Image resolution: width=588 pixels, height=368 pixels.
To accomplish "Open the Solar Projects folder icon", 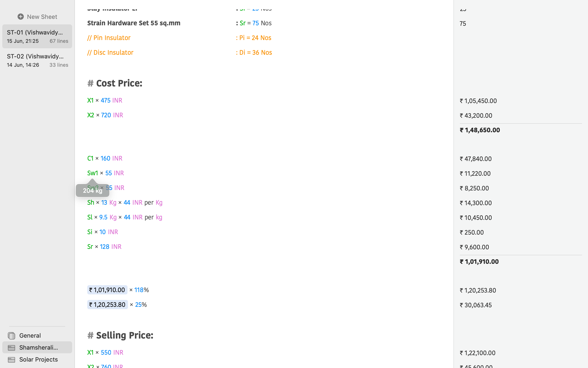I will click(x=11, y=359).
